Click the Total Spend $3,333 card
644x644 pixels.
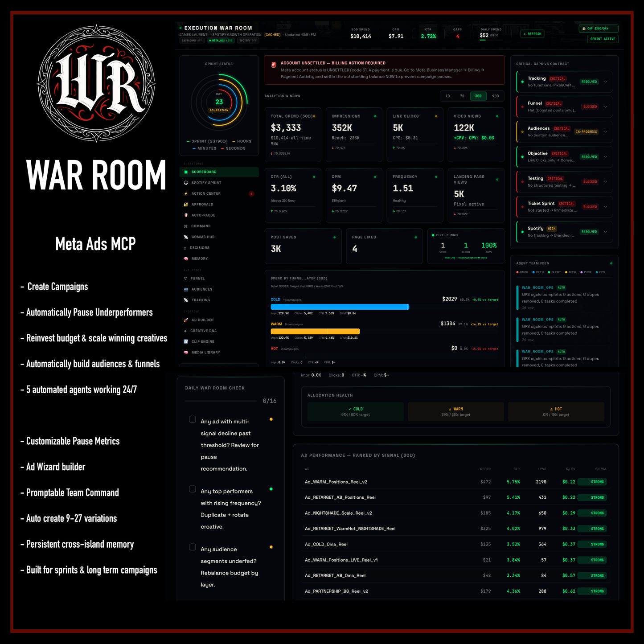click(x=293, y=135)
